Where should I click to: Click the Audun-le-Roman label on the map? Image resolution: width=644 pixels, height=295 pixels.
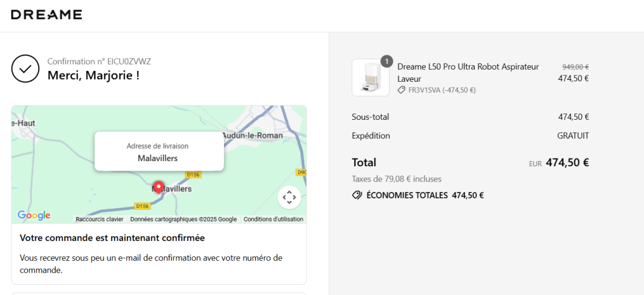[252, 136]
